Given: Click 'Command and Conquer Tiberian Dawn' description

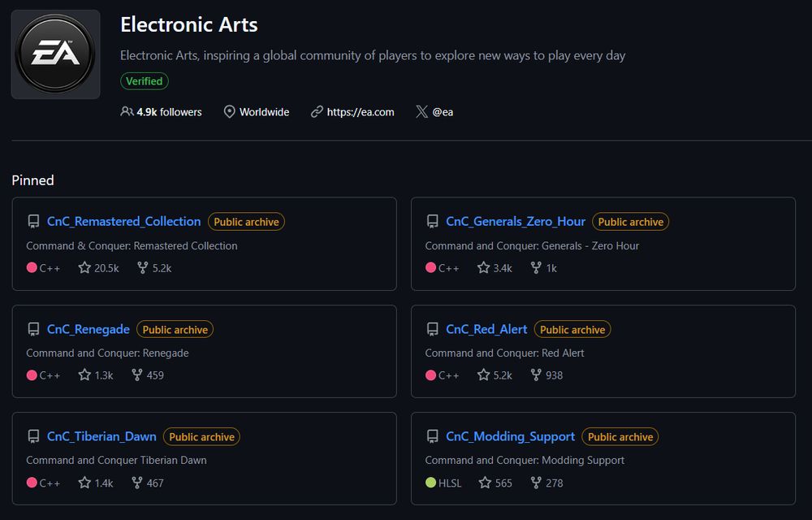Looking at the screenshot, I should click(116, 461).
